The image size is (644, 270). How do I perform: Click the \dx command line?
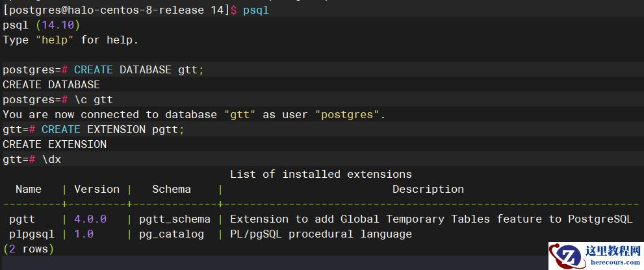pyautogui.click(x=51, y=159)
